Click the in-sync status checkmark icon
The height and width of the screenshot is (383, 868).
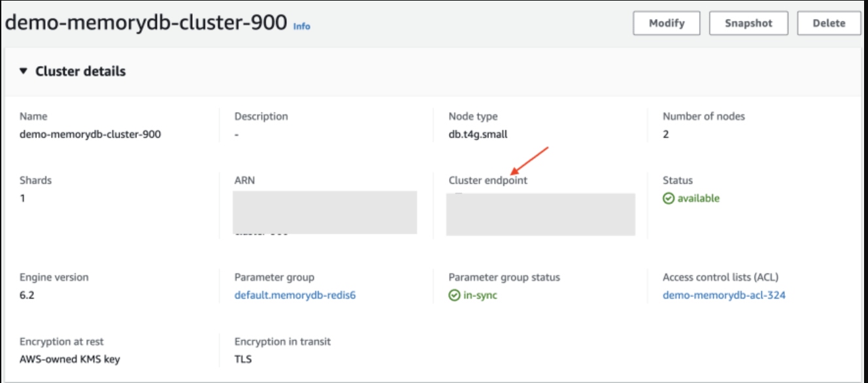point(454,295)
